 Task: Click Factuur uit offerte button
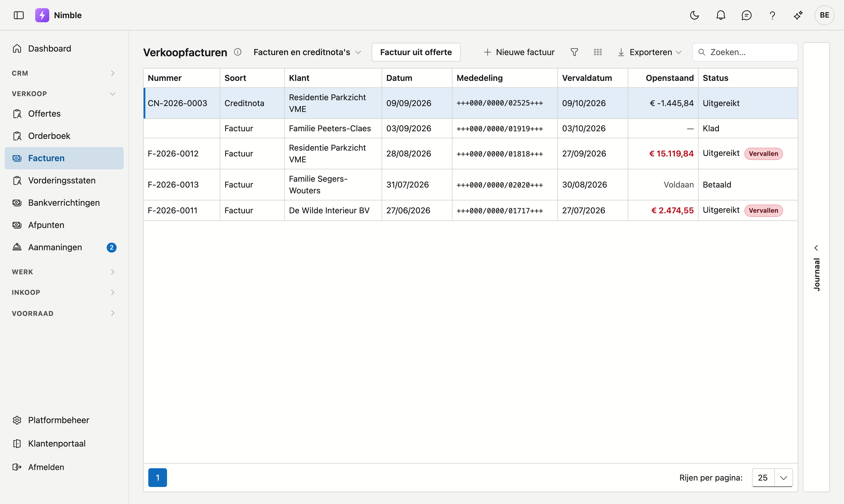coord(416,52)
